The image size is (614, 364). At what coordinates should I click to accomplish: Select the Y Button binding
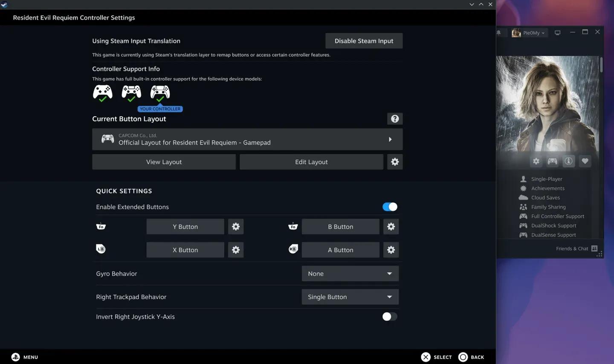(x=185, y=227)
